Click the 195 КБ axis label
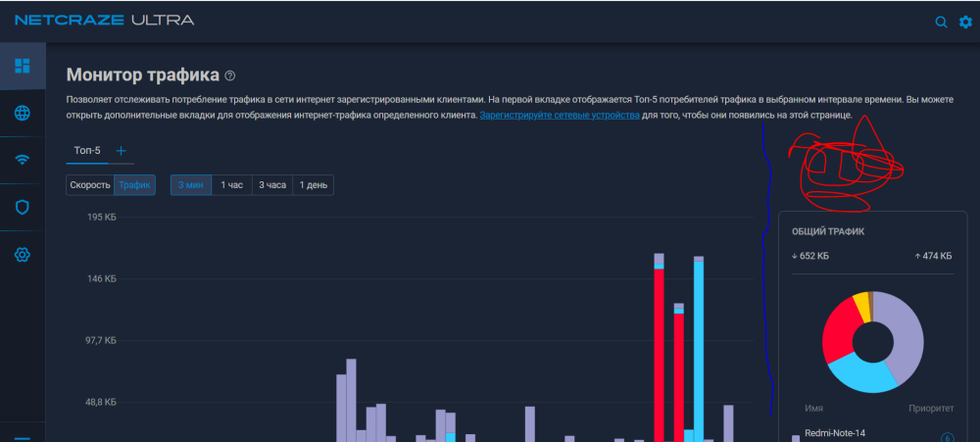The width and height of the screenshot is (980, 442). [x=101, y=217]
